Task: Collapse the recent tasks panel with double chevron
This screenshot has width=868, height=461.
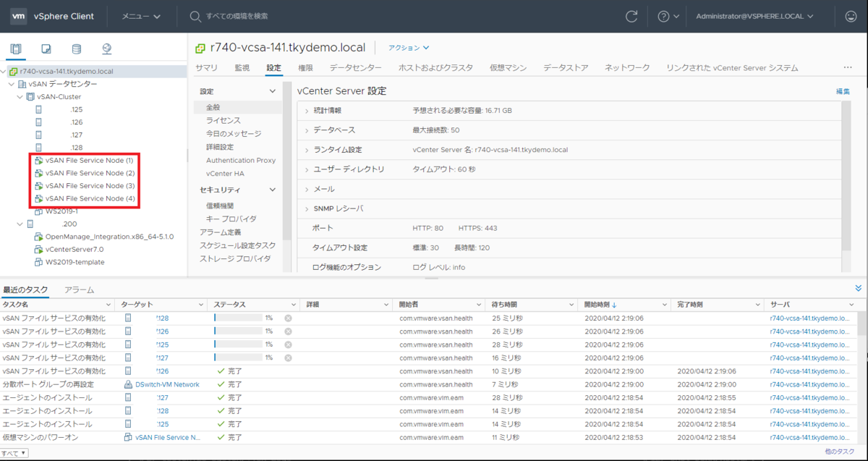Action: tap(859, 288)
